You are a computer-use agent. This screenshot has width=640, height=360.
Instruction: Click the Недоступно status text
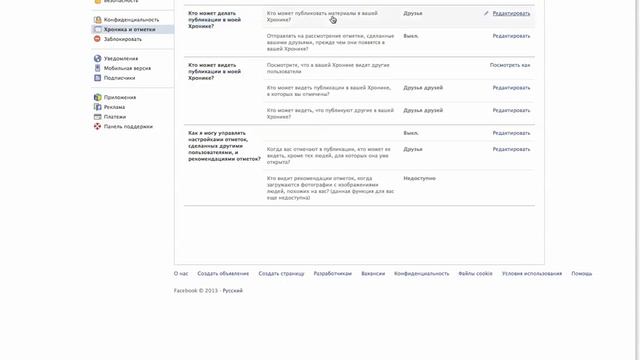[419, 178]
